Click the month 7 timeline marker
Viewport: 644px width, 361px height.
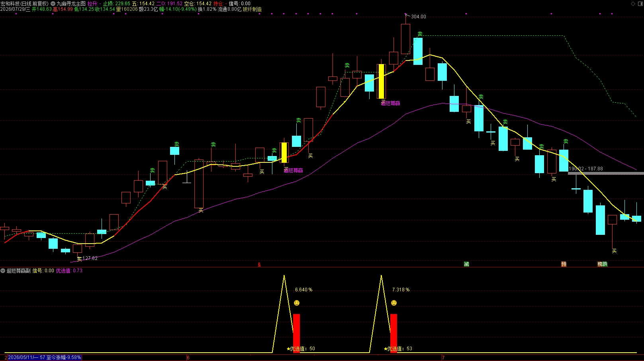tap(443, 358)
